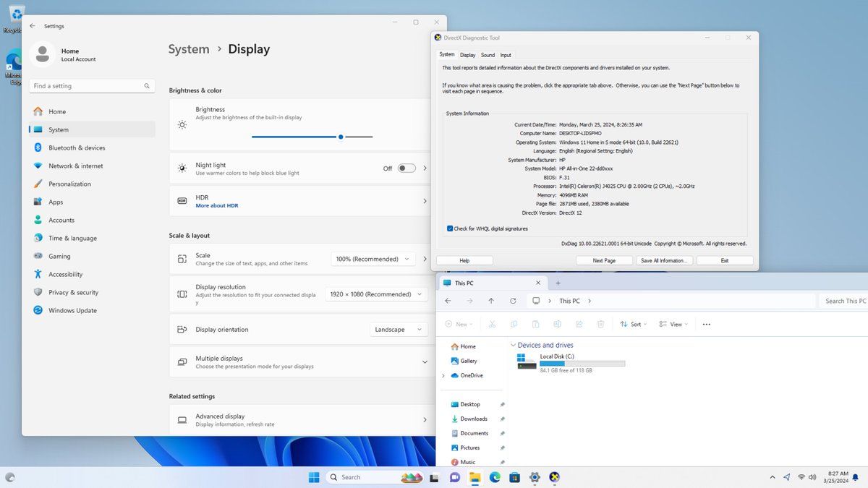868x488 pixels.
Task: Select the System tab in DirectX Diagnostic Tool
Action: click(447, 54)
